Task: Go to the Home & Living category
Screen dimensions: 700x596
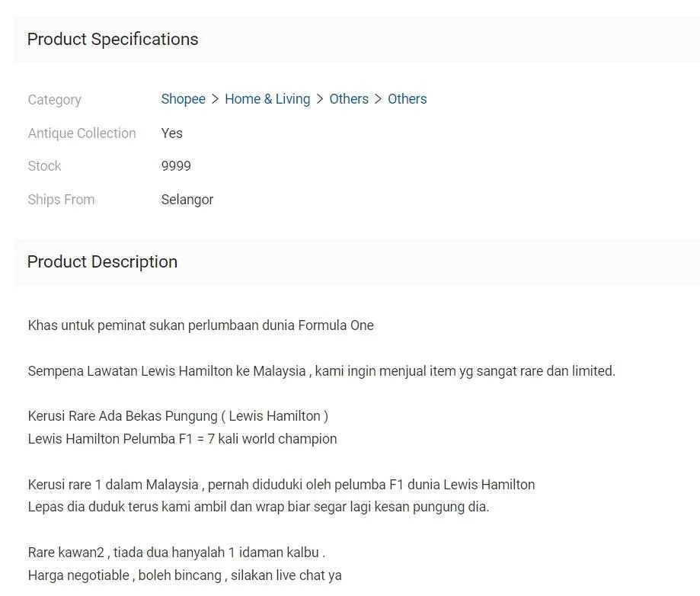Action: (267, 99)
